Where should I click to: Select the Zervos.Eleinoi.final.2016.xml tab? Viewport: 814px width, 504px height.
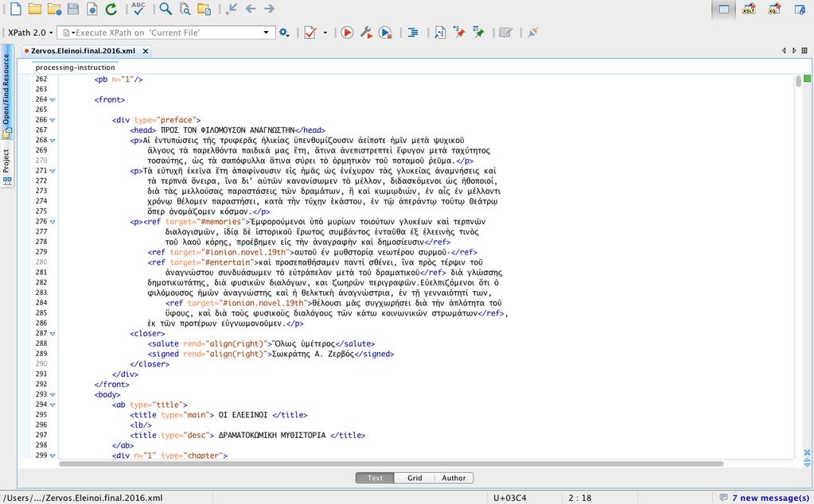pos(83,51)
